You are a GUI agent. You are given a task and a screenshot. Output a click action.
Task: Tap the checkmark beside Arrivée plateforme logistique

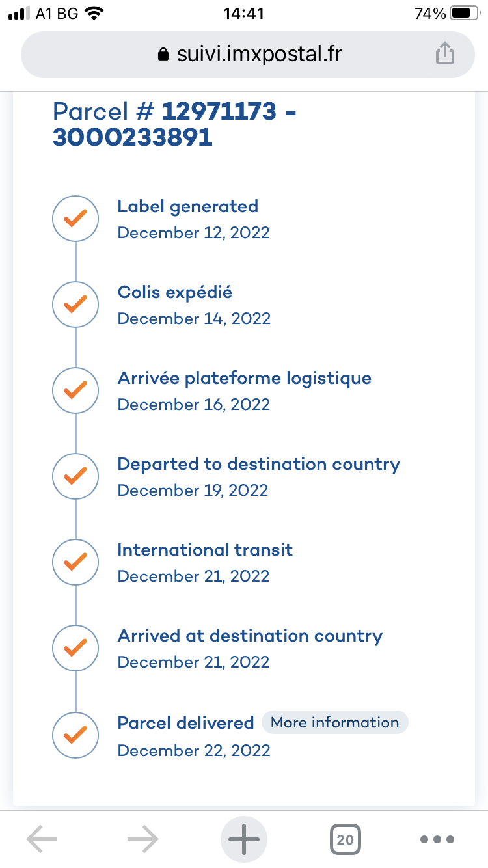pos(75,390)
